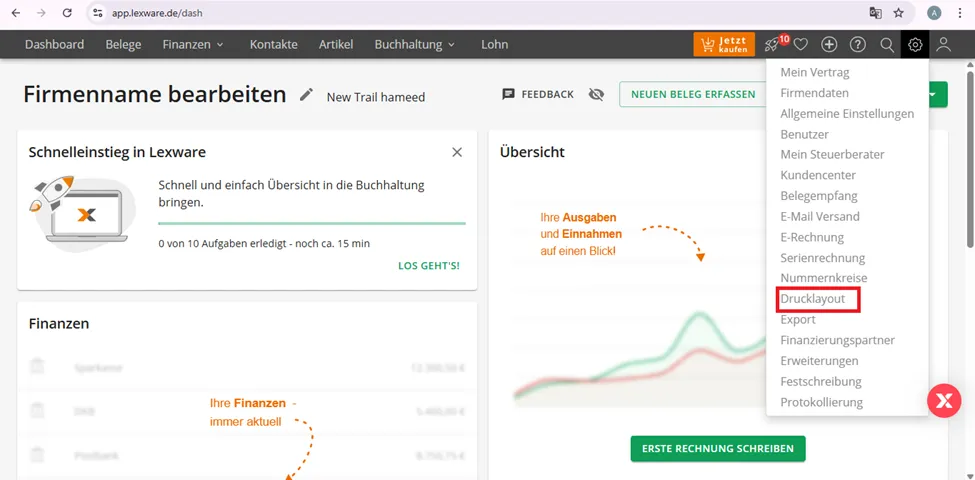Image resolution: width=975 pixels, height=480 pixels.
Task: Open the Chrome profile avatar
Action: [934, 13]
